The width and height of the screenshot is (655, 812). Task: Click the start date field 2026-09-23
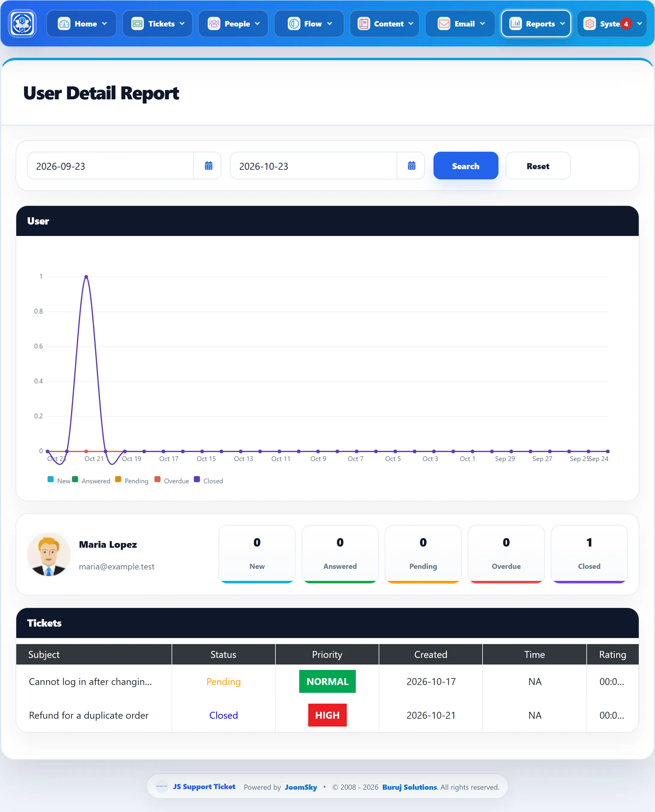pos(110,166)
